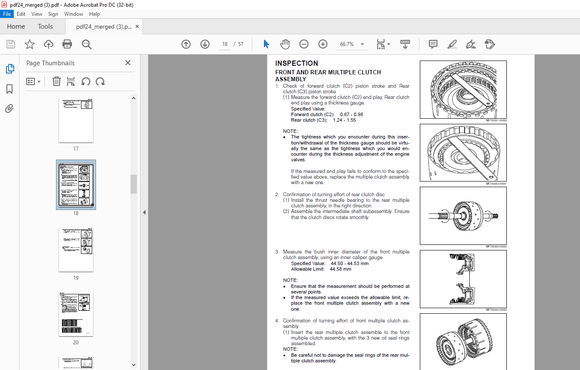This screenshot has width=580, height=370.
Task: Select the highlight text pen tool
Action: (452, 44)
